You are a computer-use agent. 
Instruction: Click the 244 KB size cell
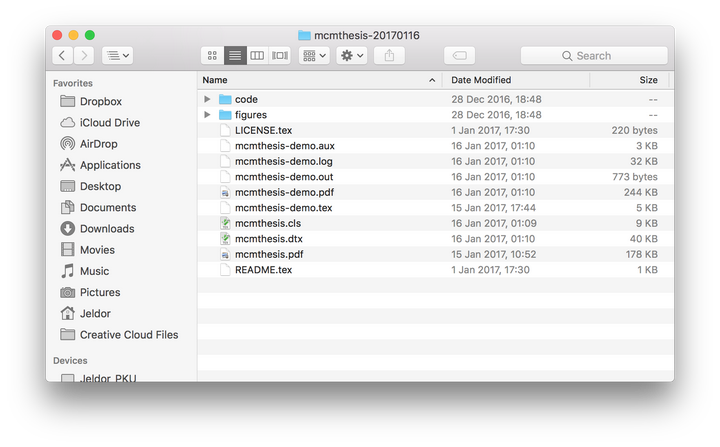click(640, 192)
